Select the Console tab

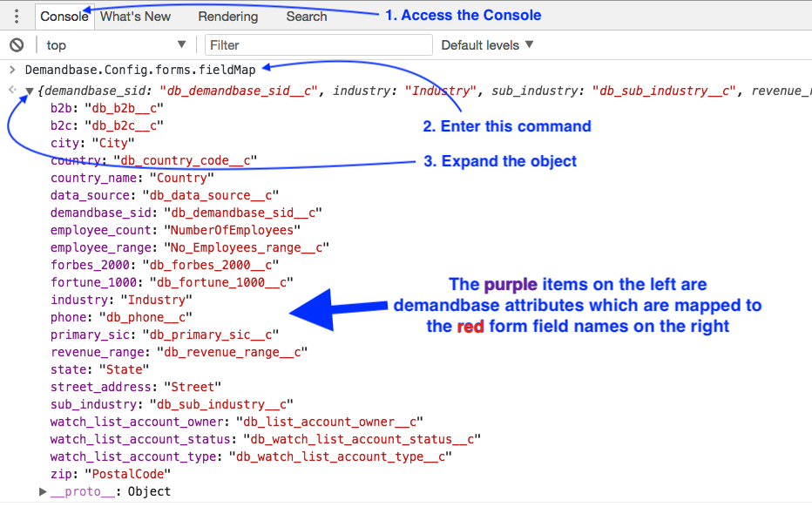click(x=64, y=17)
